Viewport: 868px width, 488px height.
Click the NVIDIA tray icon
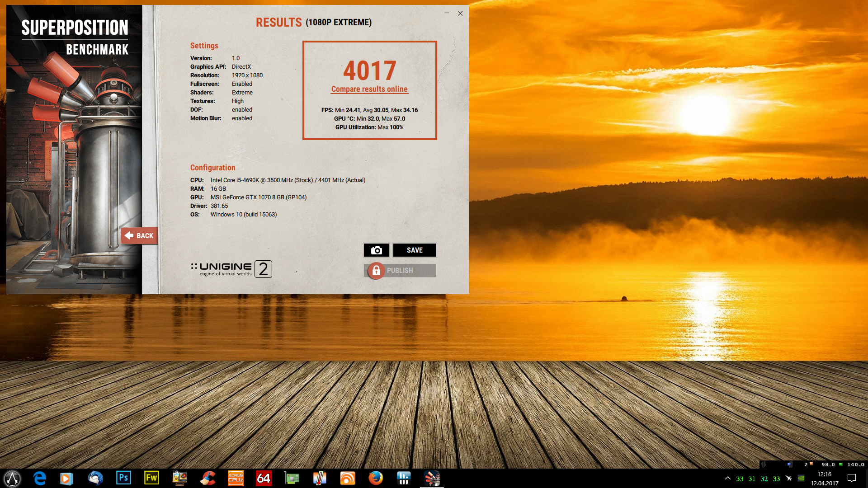coord(801,478)
